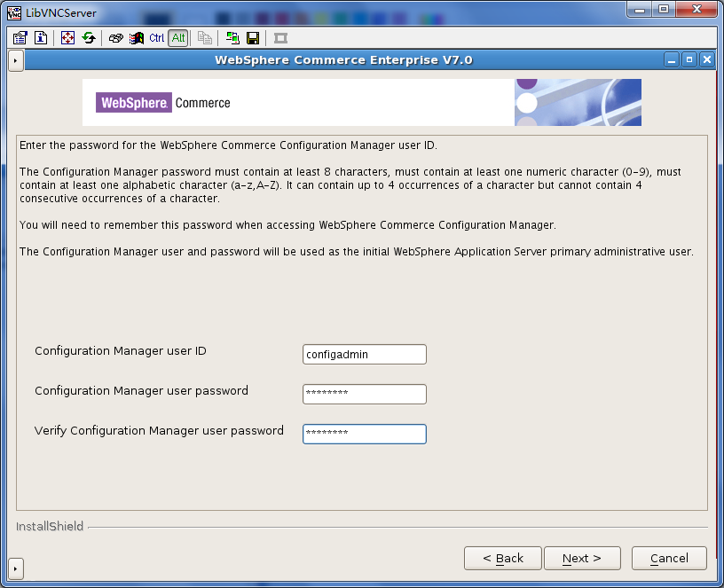Click LibVNCServer title bar VNC icon

click(x=14, y=12)
